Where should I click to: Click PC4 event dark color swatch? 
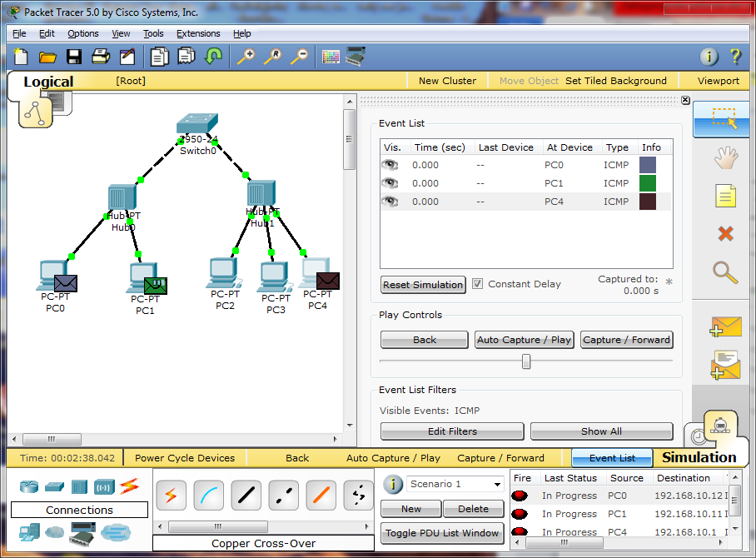[x=648, y=202]
